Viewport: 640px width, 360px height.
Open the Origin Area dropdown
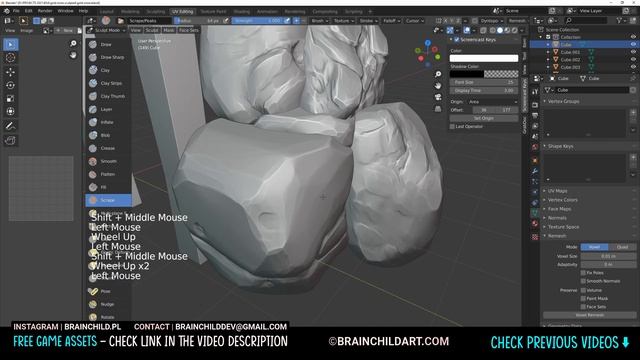(492, 102)
